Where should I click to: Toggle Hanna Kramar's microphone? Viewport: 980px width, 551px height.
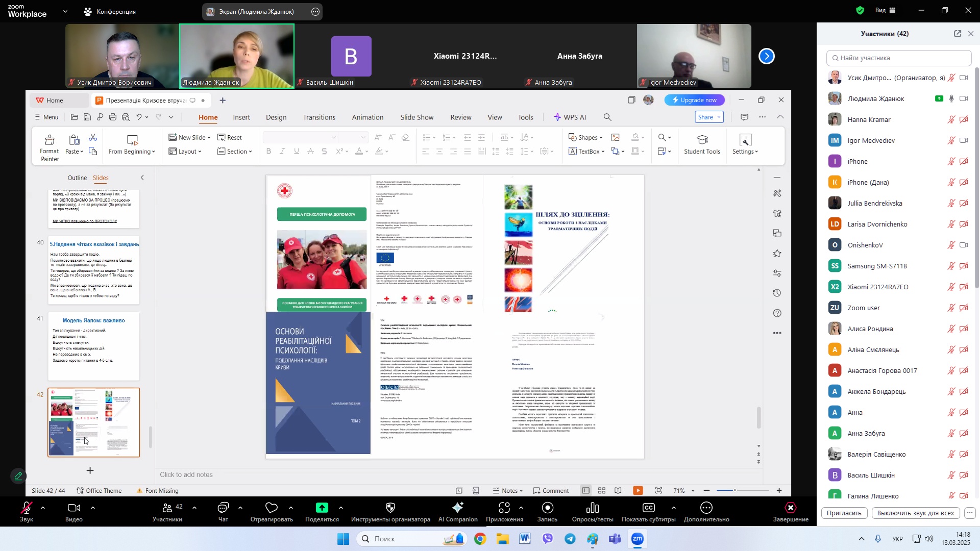pos(951,120)
